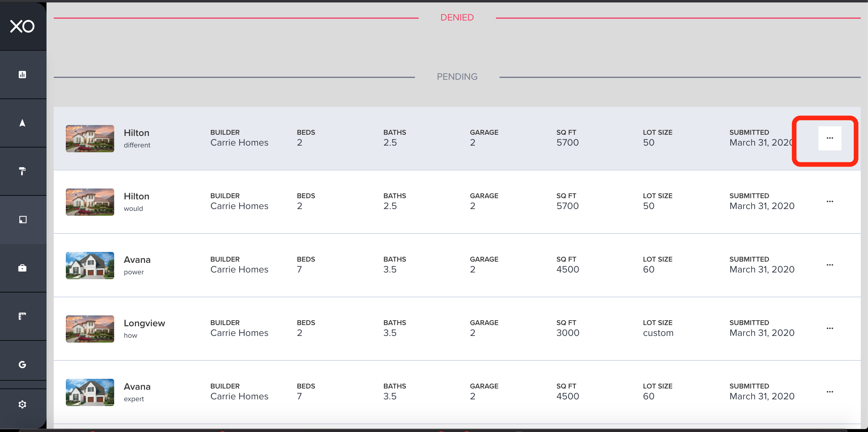Viewport: 868px width, 432px height.
Task: Click the Avana expert house thumbnail
Action: point(90,392)
